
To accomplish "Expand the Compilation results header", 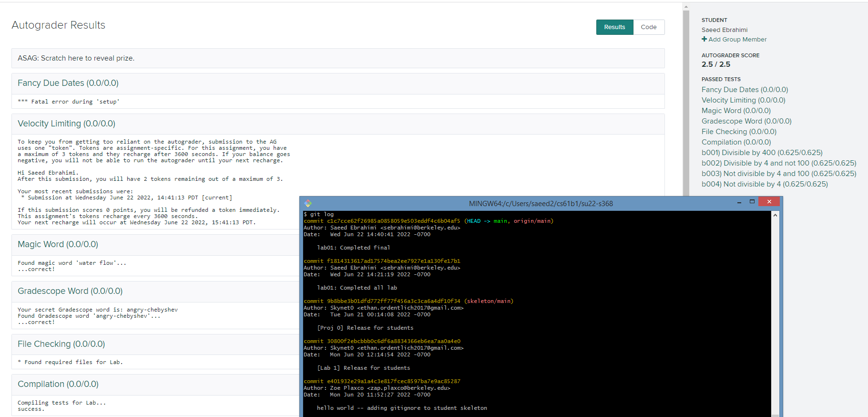I will (x=58, y=384).
